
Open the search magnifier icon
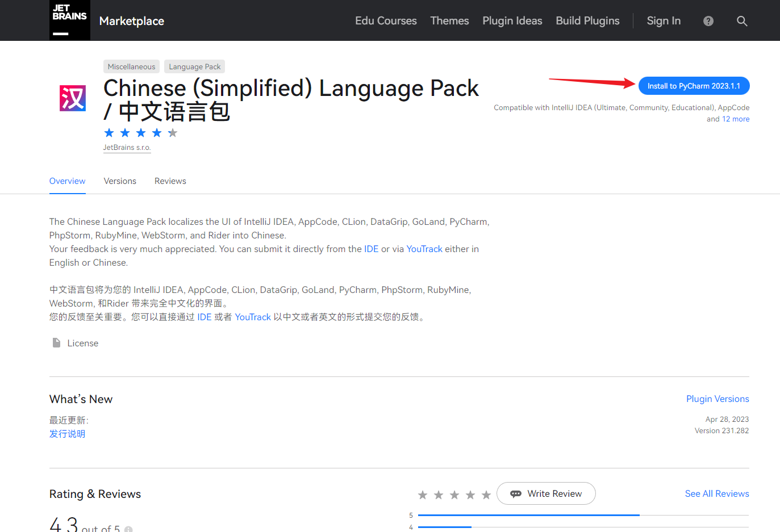[742, 21]
